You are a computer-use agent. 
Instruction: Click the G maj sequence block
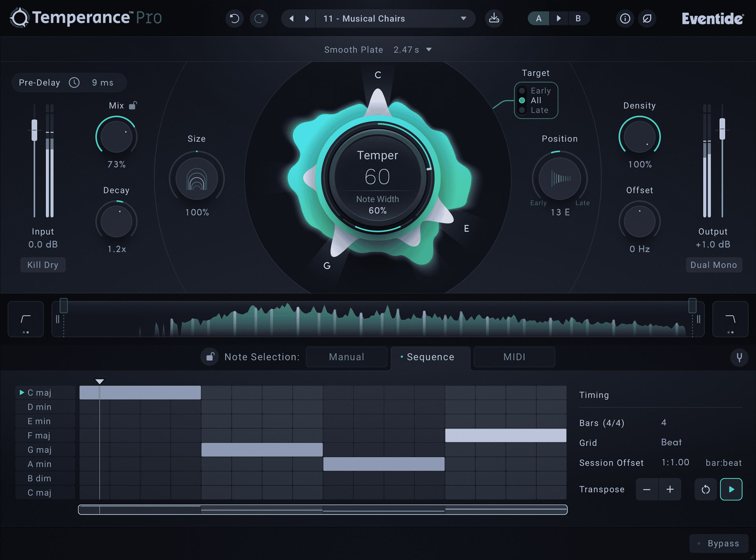pyautogui.click(x=262, y=450)
